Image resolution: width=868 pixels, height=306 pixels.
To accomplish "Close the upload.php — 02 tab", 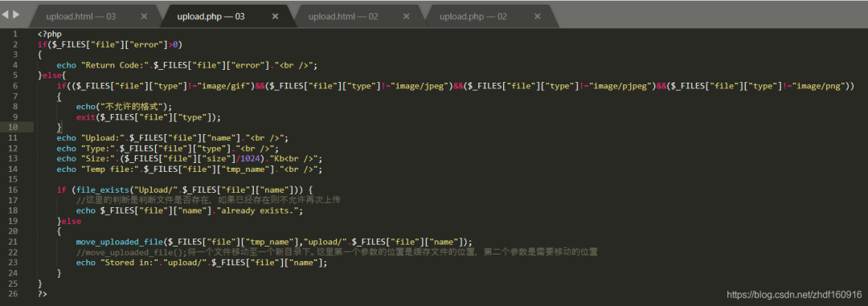I will pos(538,17).
